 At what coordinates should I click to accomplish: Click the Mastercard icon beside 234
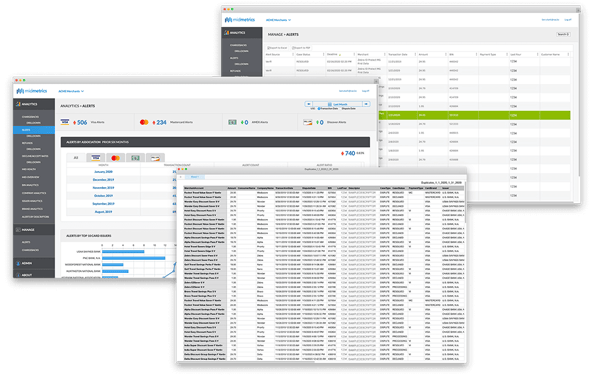coord(144,122)
